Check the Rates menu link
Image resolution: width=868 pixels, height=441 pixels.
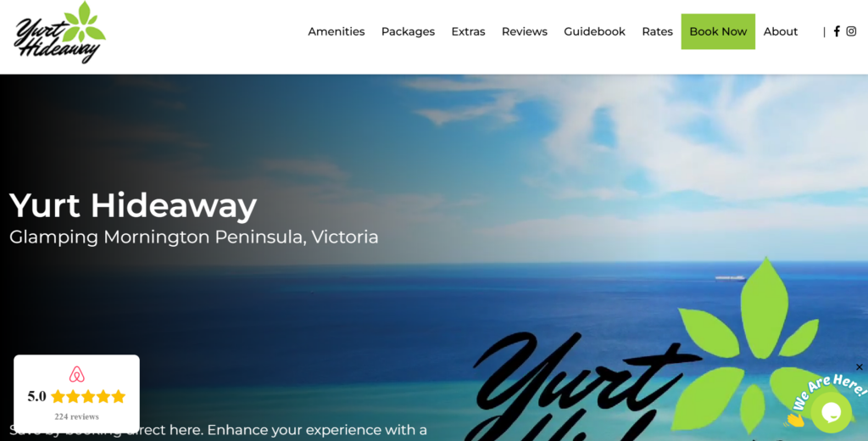click(657, 31)
